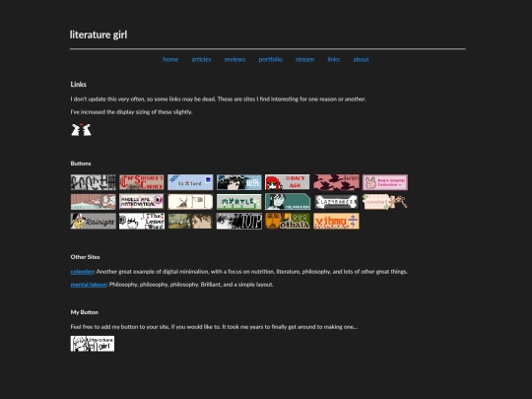Visit the mental labour link
This screenshot has height=399, width=532.
(89, 285)
